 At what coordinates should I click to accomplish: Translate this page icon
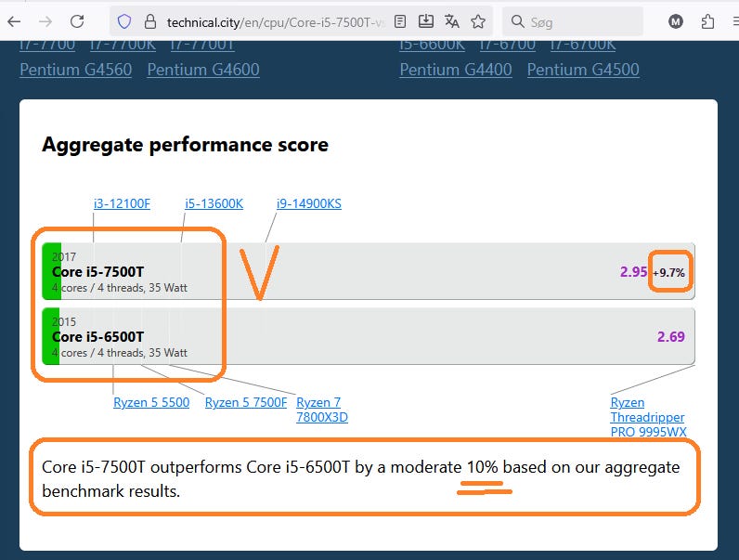(451, 21)
